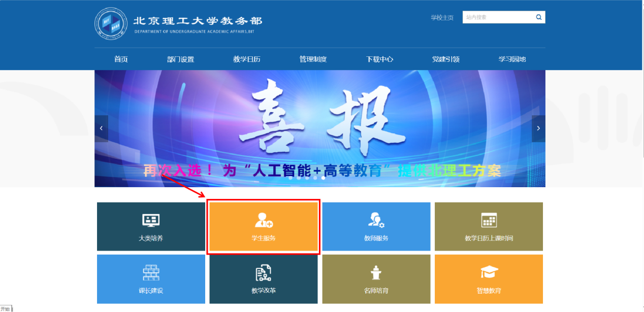
Task: Select 教学日历 in the navigation bar
Action: (x=247, y=59)
